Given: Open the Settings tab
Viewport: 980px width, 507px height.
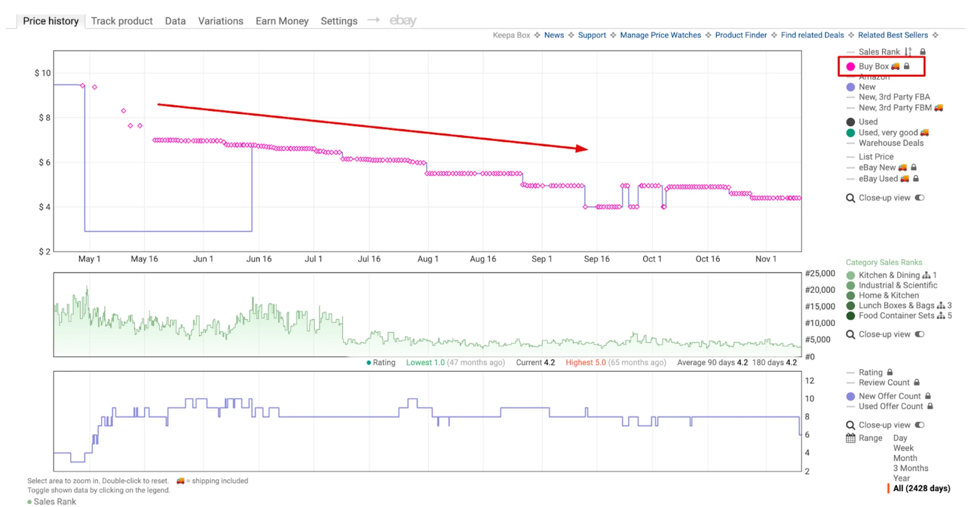Looking at the screenshot, I should [338, 21].
